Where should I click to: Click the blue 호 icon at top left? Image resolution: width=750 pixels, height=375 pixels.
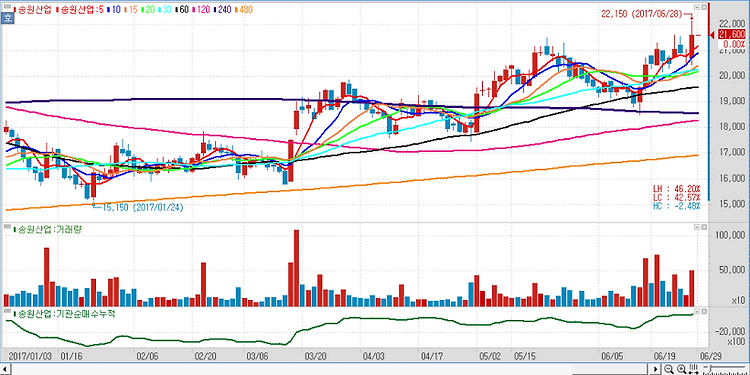7,19
